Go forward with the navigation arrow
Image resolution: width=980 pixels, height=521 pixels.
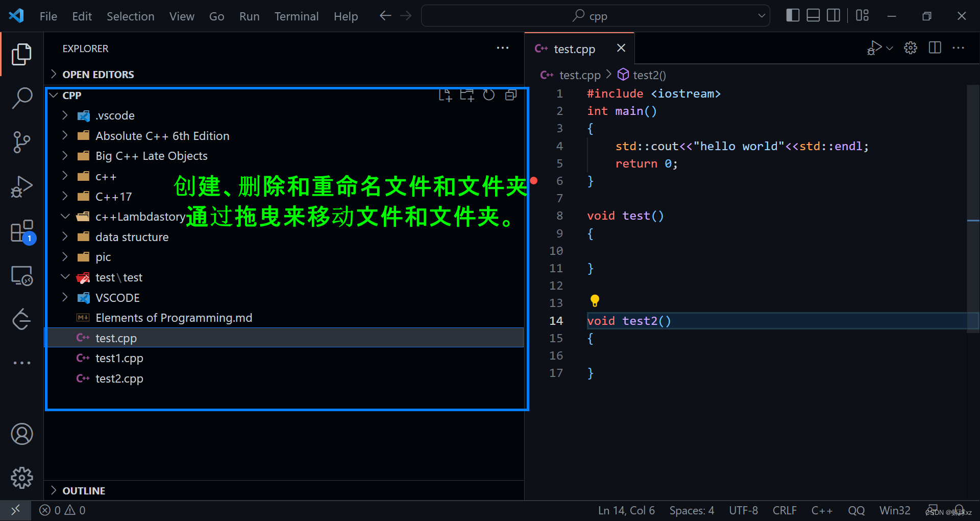[406, 16]
